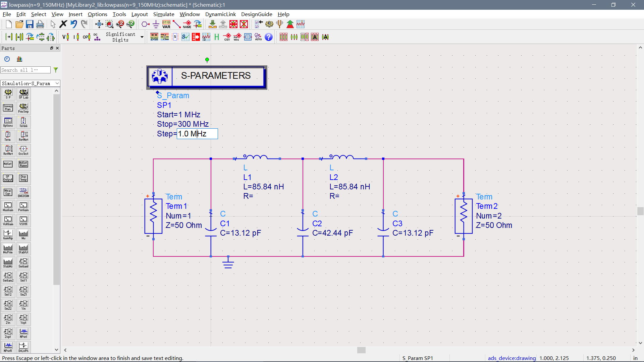Select the Stop=300 MHz parameter text

pos(183,124)
